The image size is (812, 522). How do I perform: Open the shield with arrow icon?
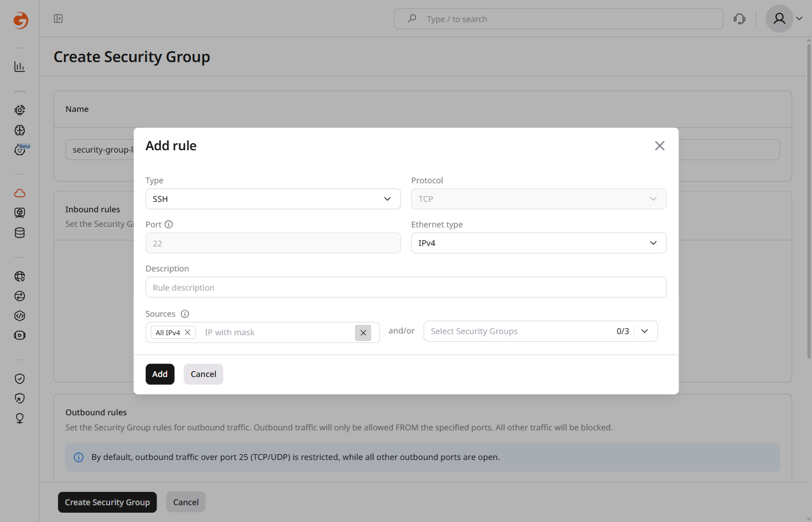[20, 398]
